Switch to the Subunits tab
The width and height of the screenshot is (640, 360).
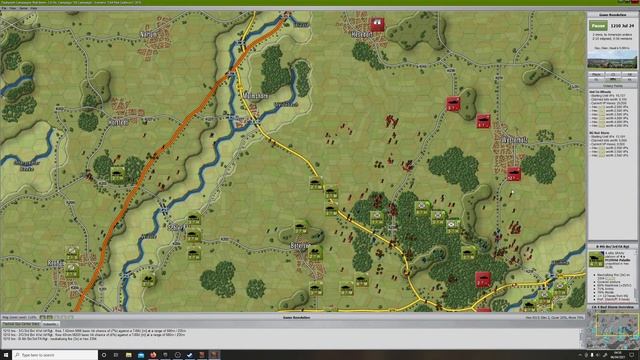point(50,324)
